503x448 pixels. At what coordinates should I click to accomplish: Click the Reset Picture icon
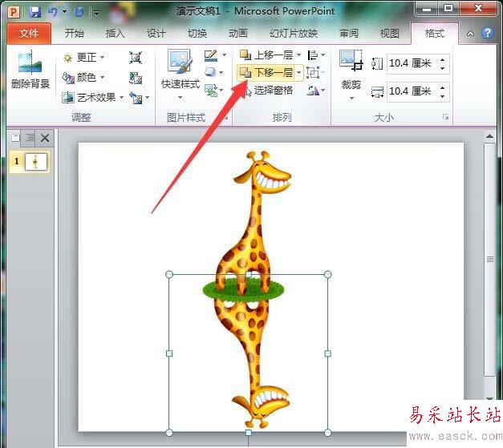click(x=136, y=98)
